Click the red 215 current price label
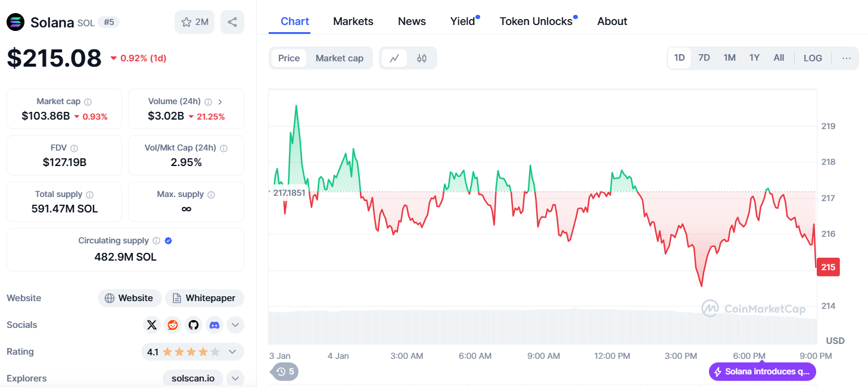 tap(828, 267)
